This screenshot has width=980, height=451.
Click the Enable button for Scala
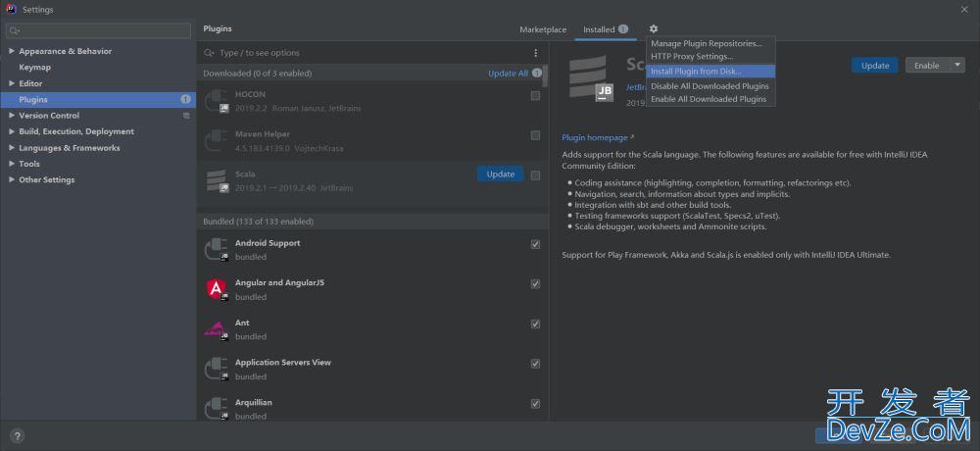coord(927,65)
